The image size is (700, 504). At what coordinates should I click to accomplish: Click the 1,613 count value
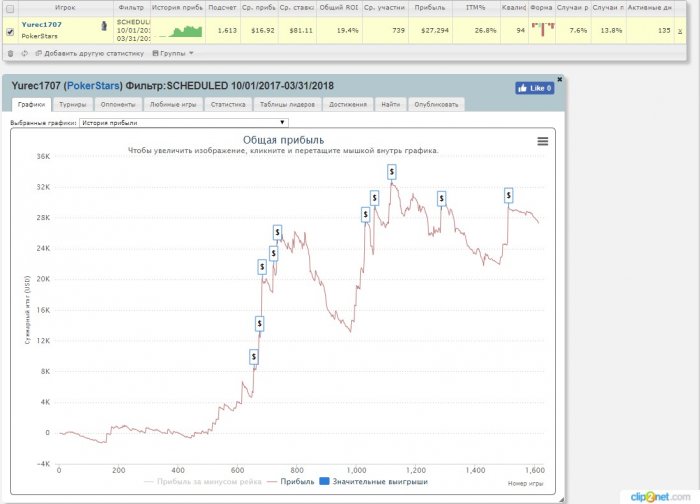click(227, 31)
